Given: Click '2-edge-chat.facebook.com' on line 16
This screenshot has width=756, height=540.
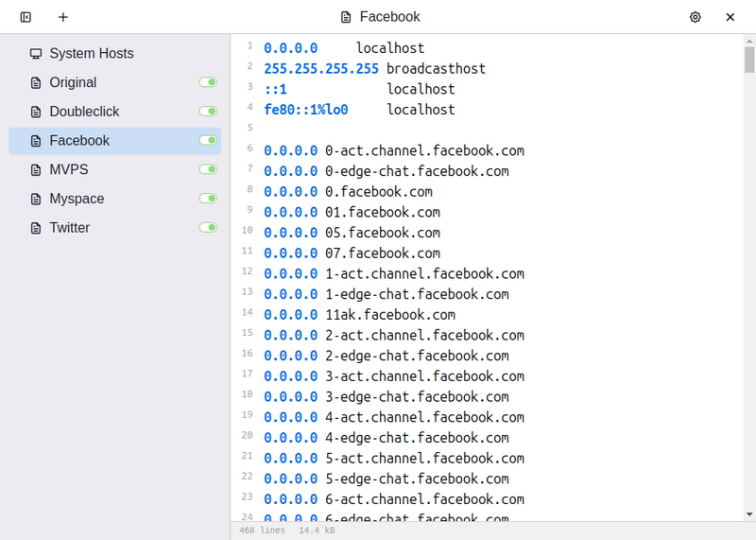Looking at the screenshot, I should [417, 356].
